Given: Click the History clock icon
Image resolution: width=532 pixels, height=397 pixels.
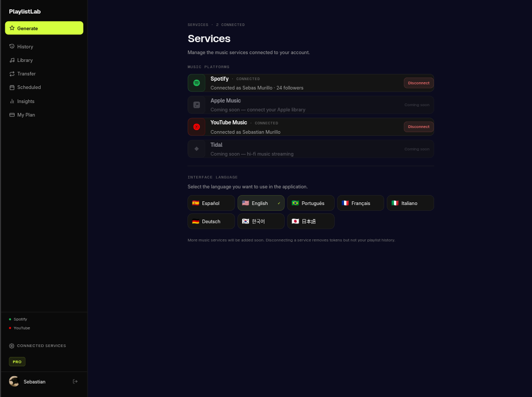Looking at the screenshot, I should pyautogui.click(x=12, y=46).
